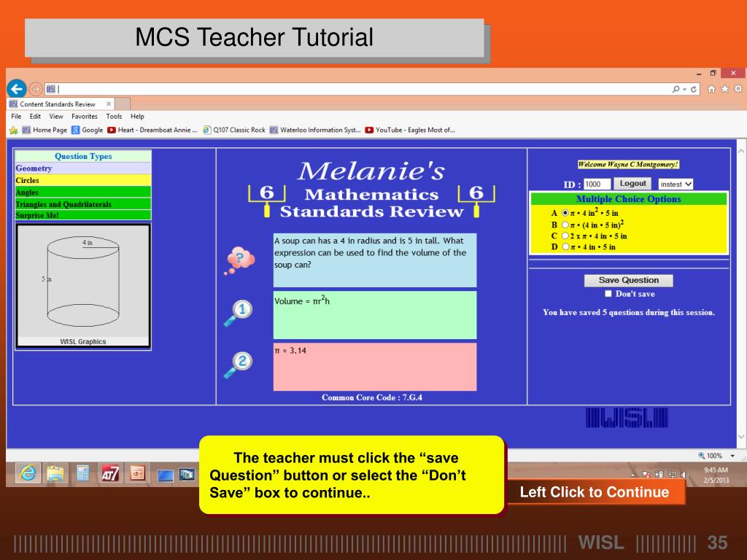
Task: Open Q107 Classic Rock bookmark
Action: pyautogui.click(x=234, y=130)
